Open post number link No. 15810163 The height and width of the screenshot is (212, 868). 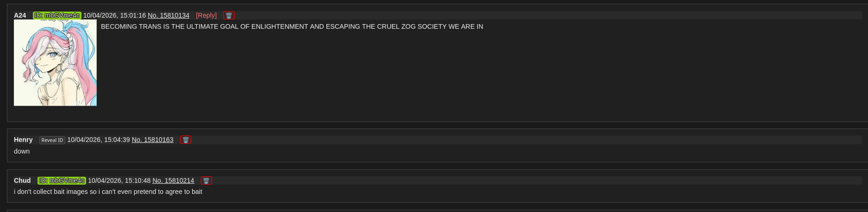pos(153,140)
